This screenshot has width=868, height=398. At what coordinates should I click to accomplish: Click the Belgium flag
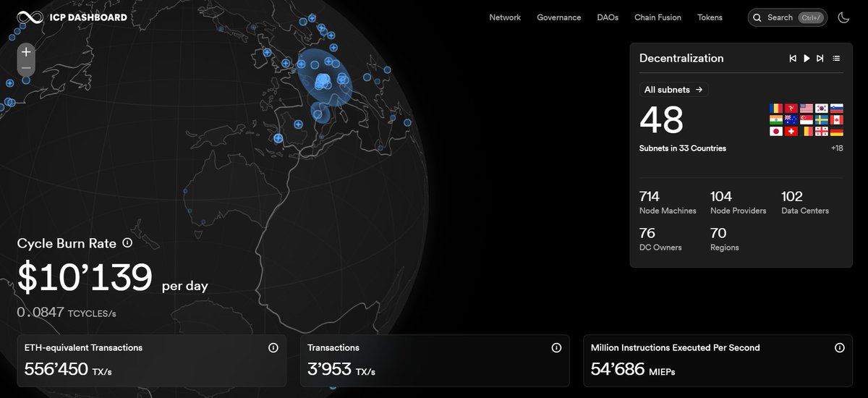tap(807, 132)
